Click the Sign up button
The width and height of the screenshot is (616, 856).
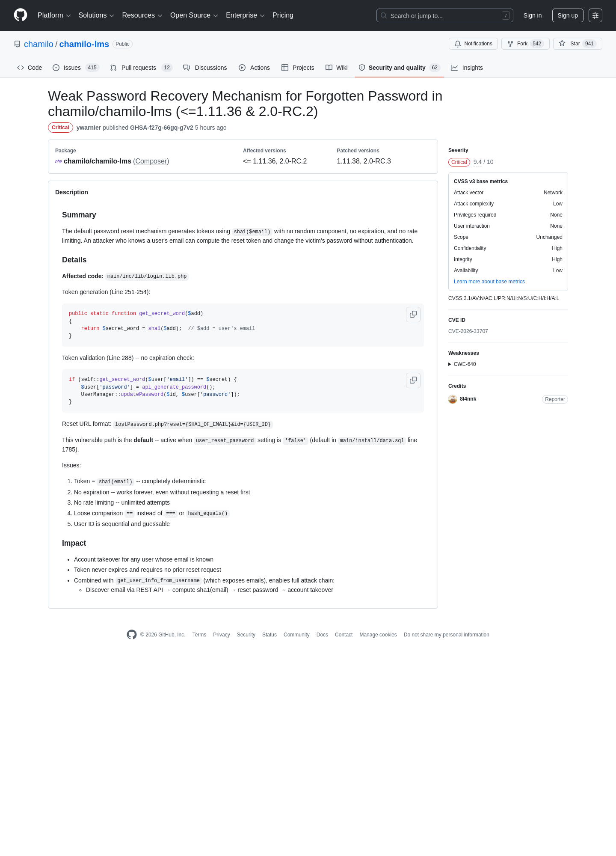click(568, 15)
